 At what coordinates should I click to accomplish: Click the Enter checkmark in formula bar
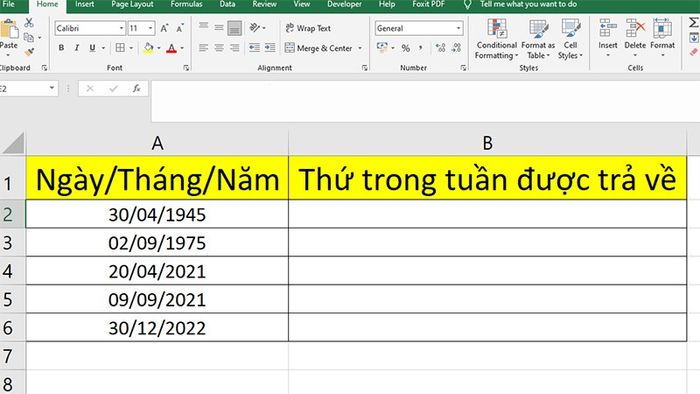pyautogui.click(x=113, y=88)
